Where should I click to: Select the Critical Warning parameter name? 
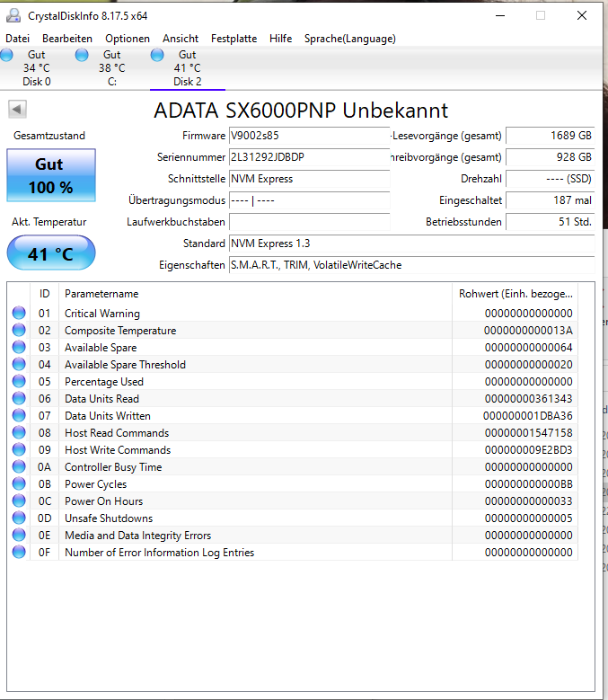coord(102,314)
